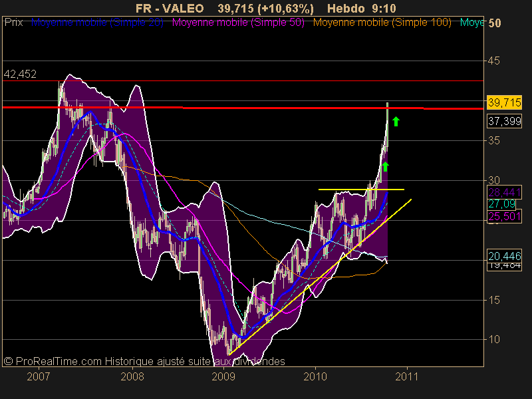Click the 35 price axis label
Viewport: 532px width, 399px height.
click(494, 140)
